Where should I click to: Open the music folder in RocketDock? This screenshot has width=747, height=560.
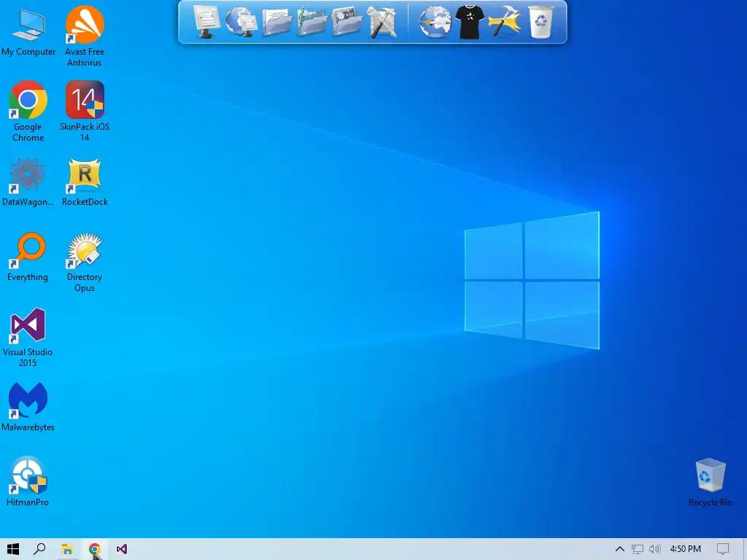pyautogui.click(x=312, y=23)
